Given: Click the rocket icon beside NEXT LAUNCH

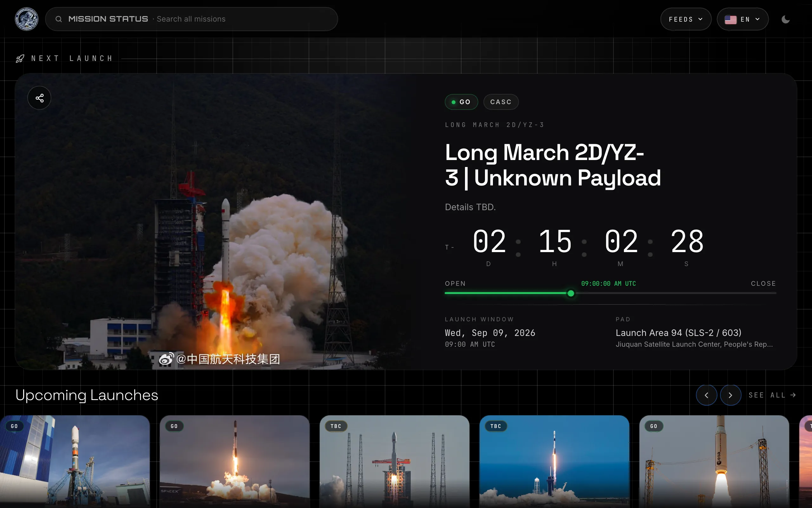Looking at the screenshot, I should click(20, 58).
